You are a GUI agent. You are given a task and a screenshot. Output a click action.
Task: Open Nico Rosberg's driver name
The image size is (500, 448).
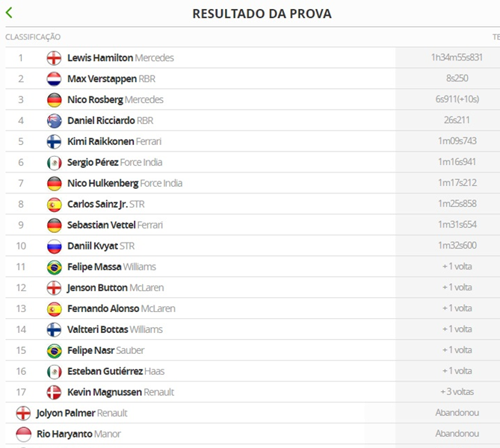94,99
